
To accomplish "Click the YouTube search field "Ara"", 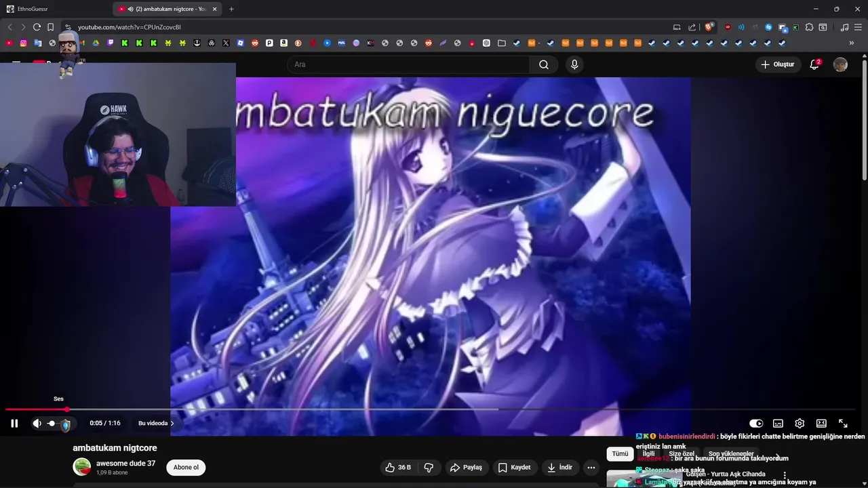I will (x=409, y=64).
